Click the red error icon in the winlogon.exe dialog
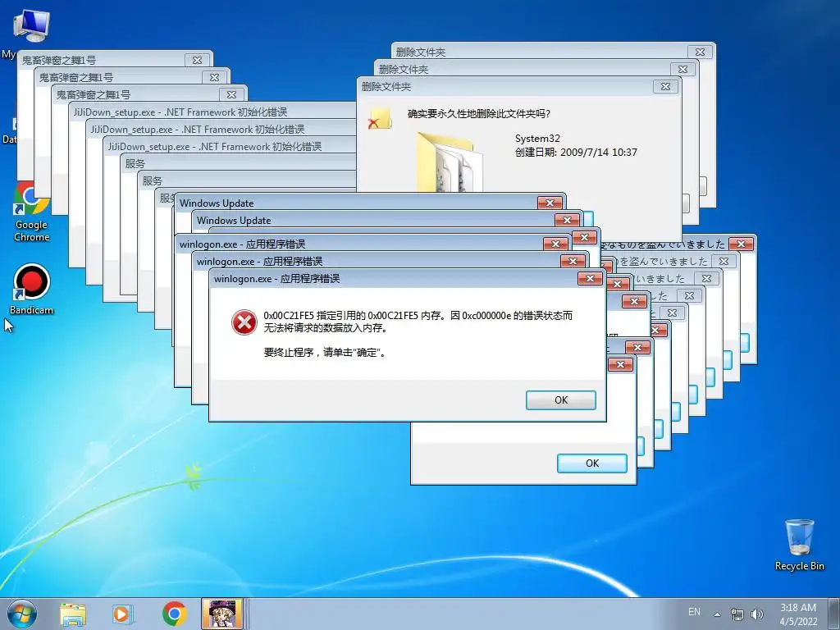 (x=244, y=322)
